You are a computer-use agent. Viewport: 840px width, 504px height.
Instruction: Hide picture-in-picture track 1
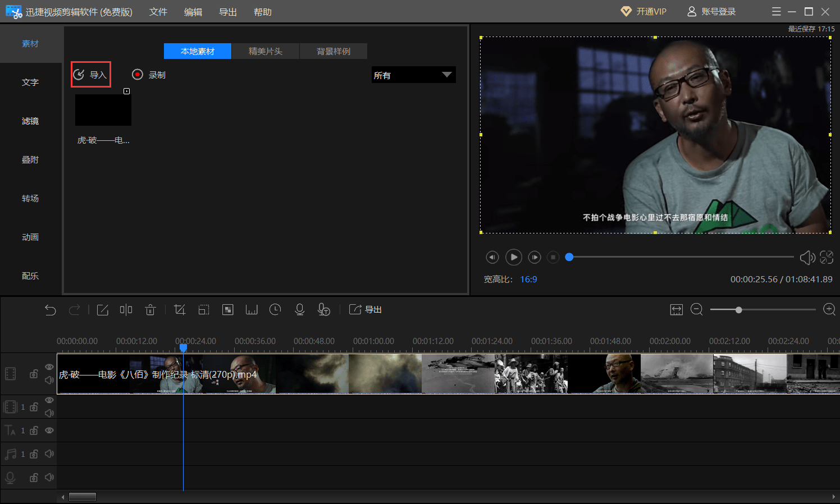click(49, 400)
